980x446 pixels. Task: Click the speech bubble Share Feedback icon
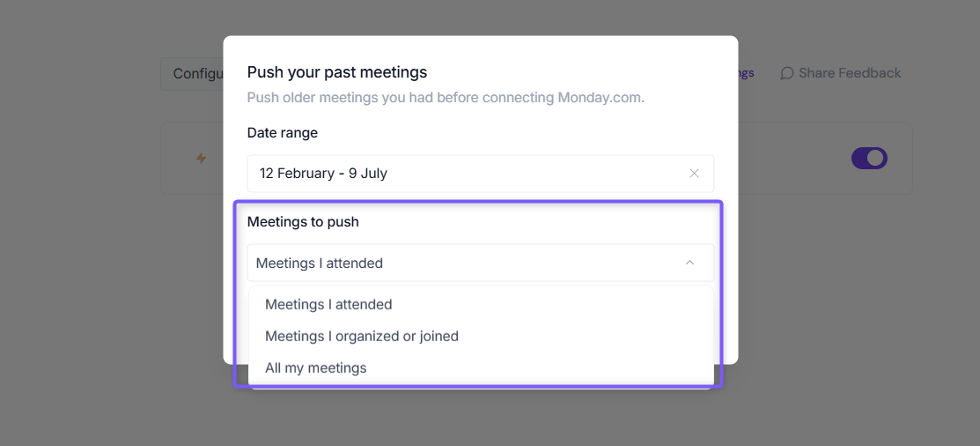787,73
